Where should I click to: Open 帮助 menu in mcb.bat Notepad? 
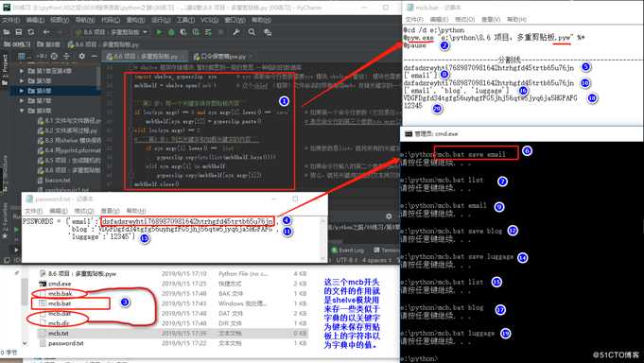(516, 19)
